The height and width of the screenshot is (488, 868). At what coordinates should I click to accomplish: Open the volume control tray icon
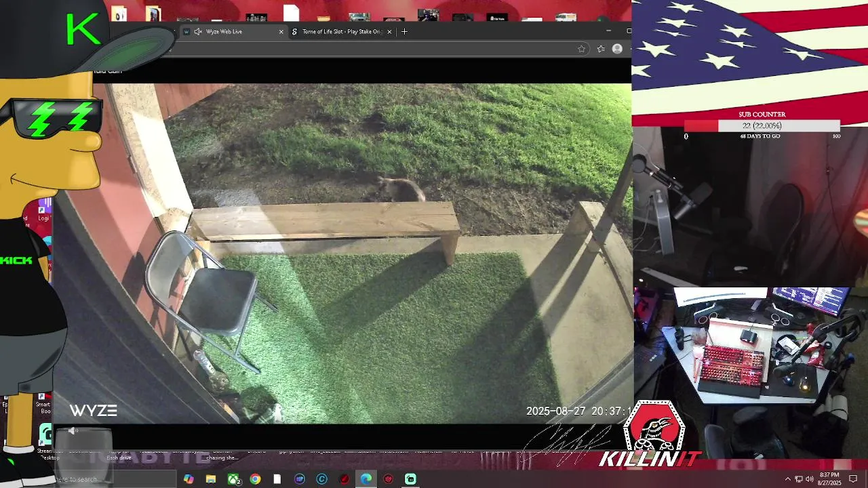point(810,479)
